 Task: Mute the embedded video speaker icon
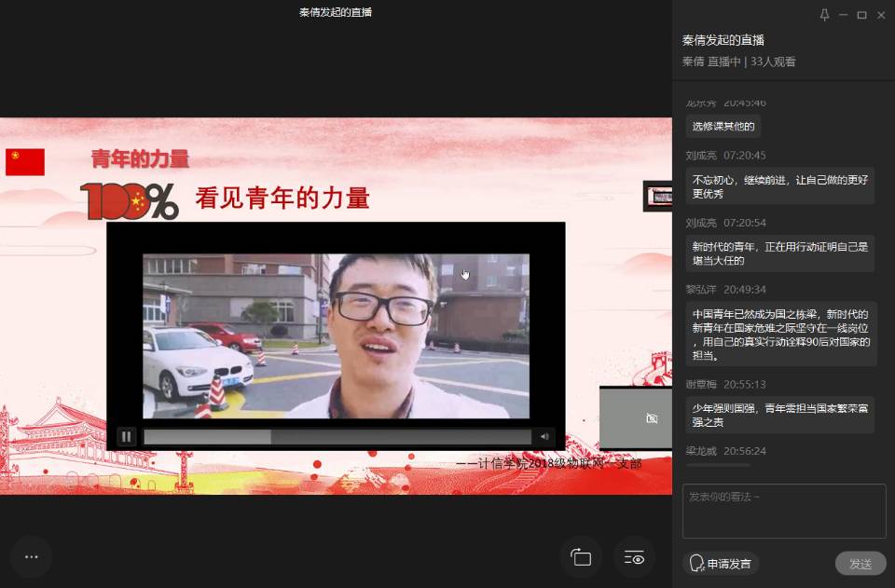tap(544, 436)
